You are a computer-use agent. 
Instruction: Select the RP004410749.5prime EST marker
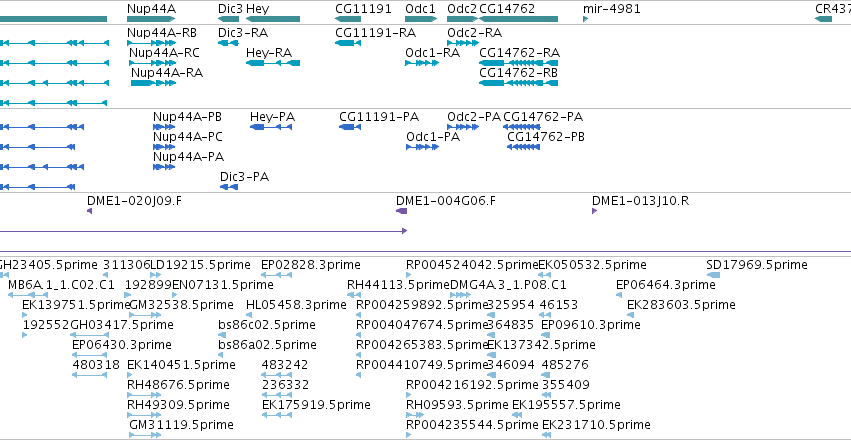tap(359, 375)
